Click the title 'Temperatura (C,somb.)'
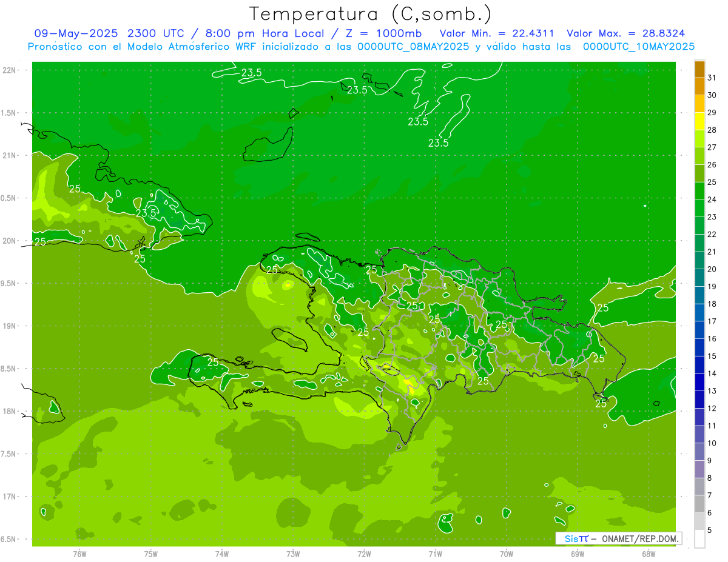 [371, 14]
